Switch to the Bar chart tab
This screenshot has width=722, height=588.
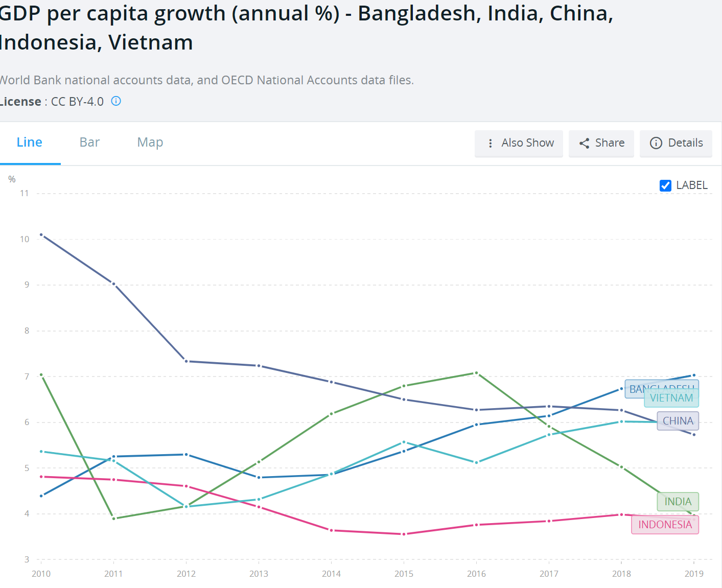pyautogui.click(x=89, y=142)
